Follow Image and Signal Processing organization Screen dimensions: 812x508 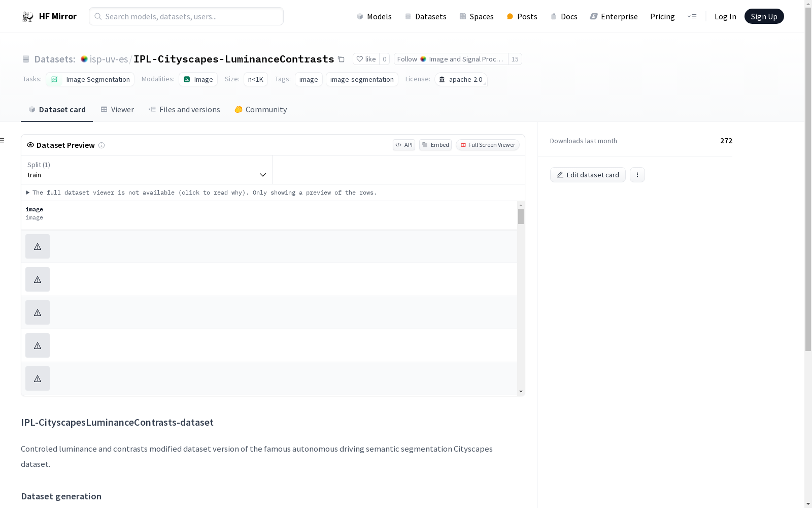click(451, 59)
